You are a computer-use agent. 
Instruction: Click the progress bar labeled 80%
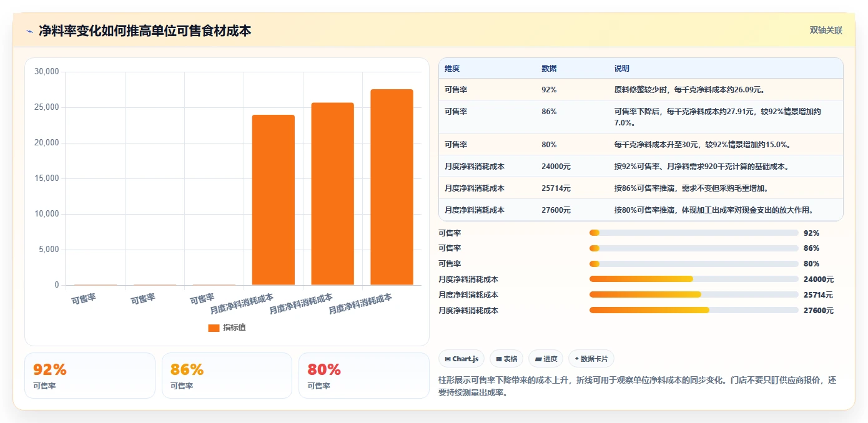tap(694, 263)
